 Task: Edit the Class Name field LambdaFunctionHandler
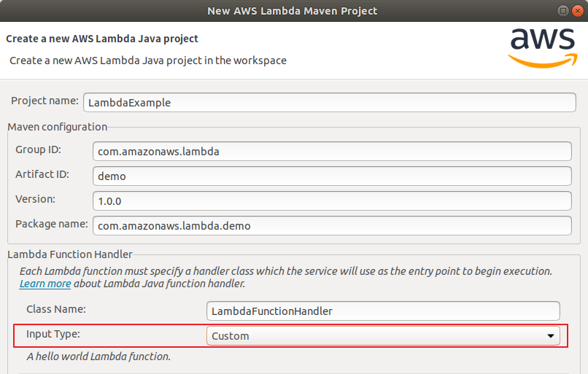pyautogui.click(x=383, y=311)
